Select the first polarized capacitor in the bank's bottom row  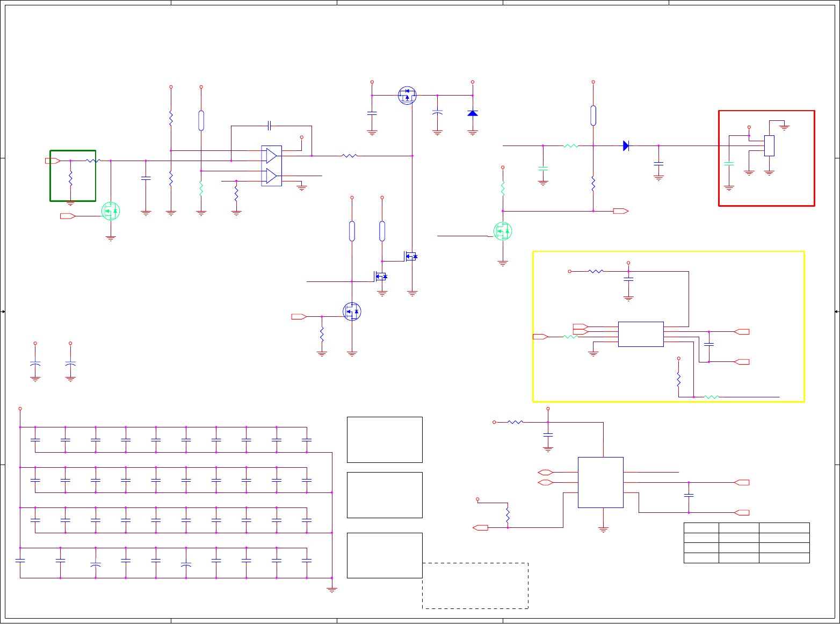coord(96,565)
